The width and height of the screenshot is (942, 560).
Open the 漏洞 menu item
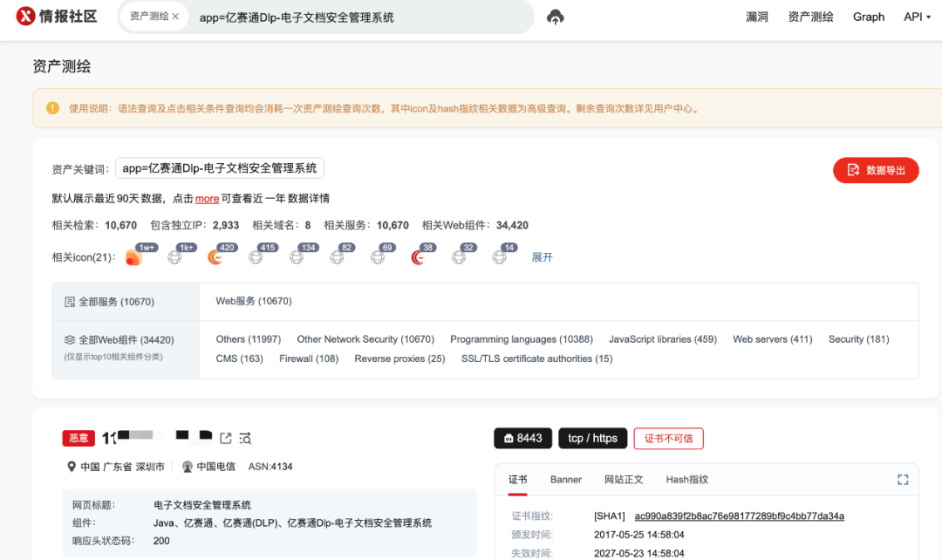(757, 17)
